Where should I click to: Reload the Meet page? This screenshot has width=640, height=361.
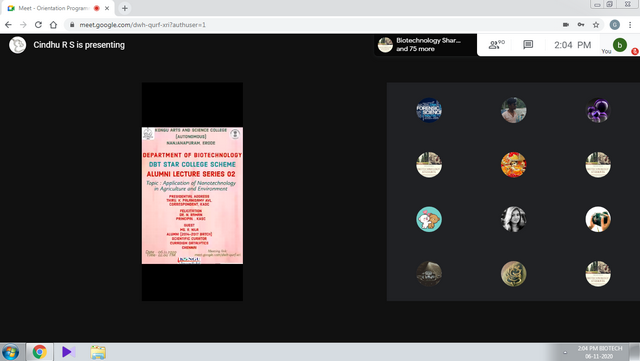coord(38,25)
